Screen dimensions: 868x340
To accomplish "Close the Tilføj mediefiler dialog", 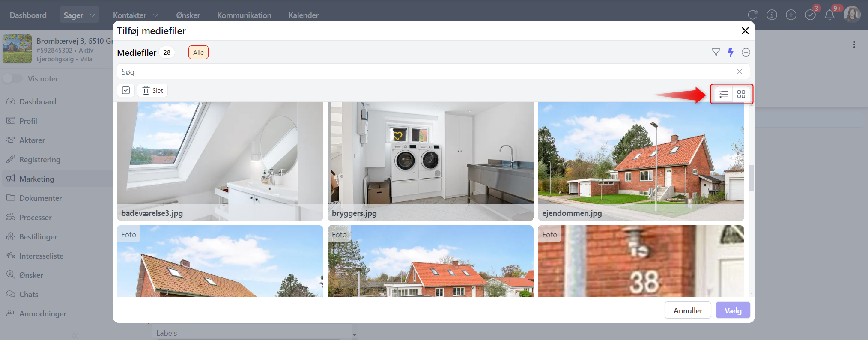I will click(745, 30).
